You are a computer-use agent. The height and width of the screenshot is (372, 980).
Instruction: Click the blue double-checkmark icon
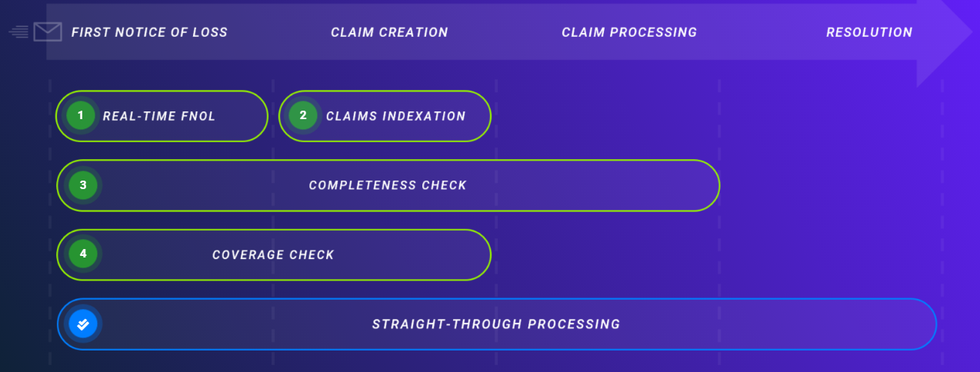point(83,324)
